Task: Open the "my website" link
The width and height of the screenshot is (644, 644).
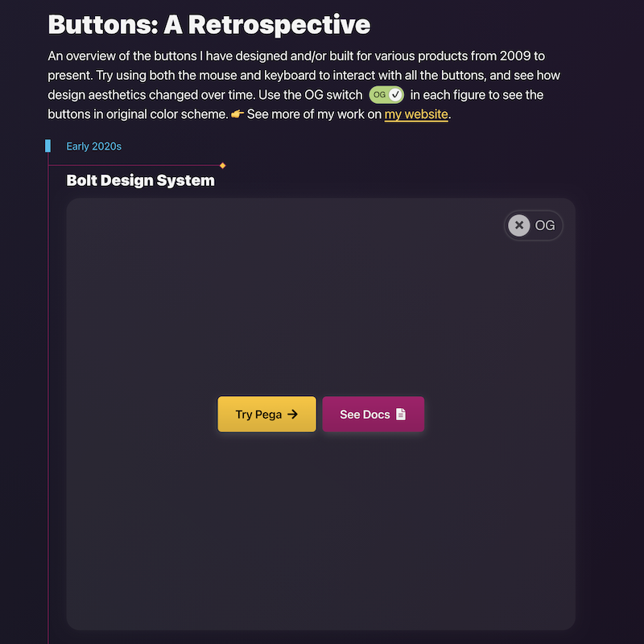Action: coord(415,114)
